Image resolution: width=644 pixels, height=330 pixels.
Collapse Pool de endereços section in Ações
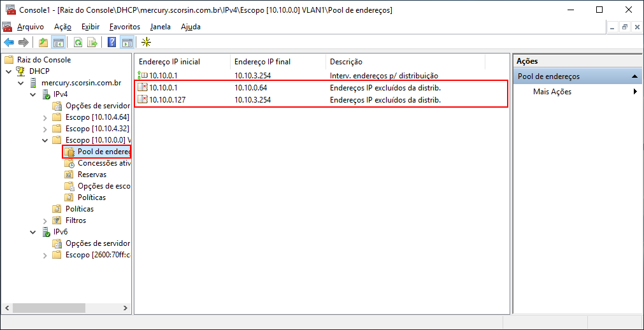634,76
